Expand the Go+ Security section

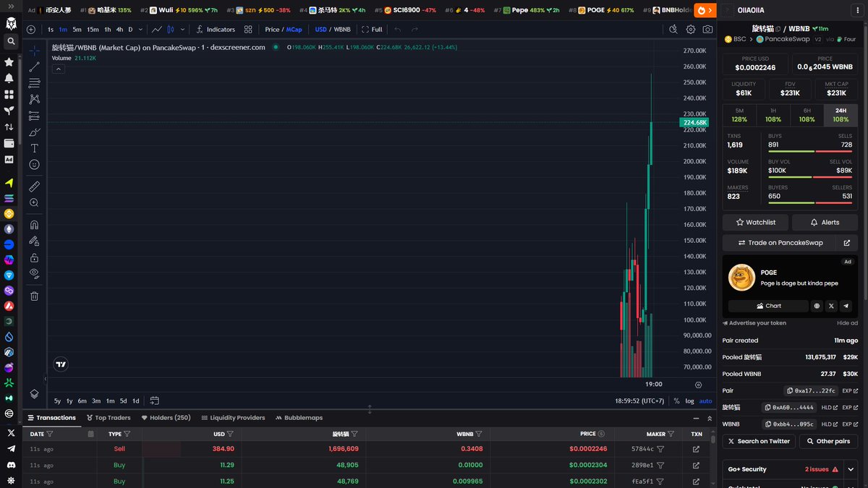[851, 469]
